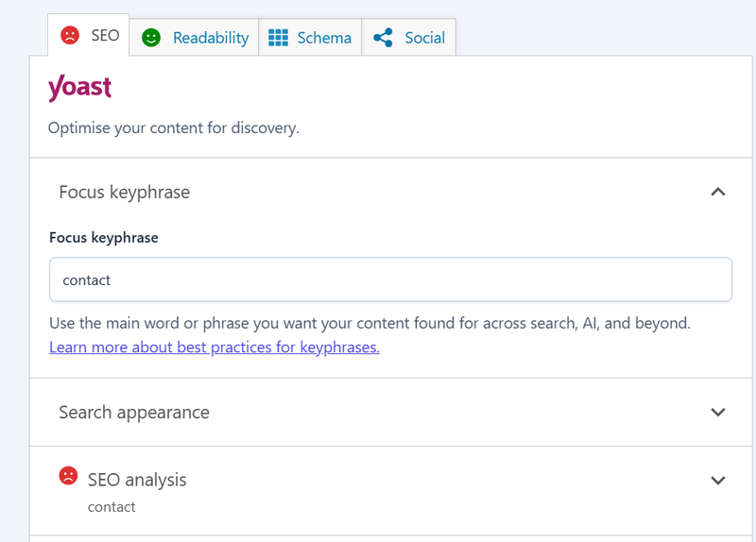Click the Yoast logo
Screen dimensions: 756x542
coord(80,88)
